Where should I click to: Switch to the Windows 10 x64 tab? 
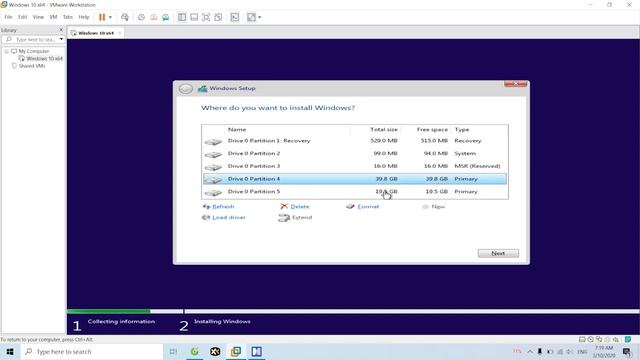click(x=96, y=33)
